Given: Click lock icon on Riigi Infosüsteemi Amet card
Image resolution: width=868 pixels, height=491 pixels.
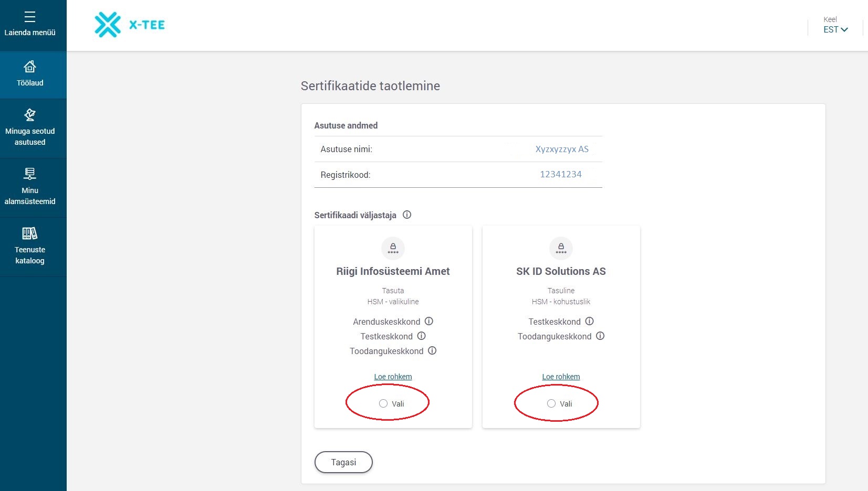Looking at the screenshot, I should coord(393,248).
